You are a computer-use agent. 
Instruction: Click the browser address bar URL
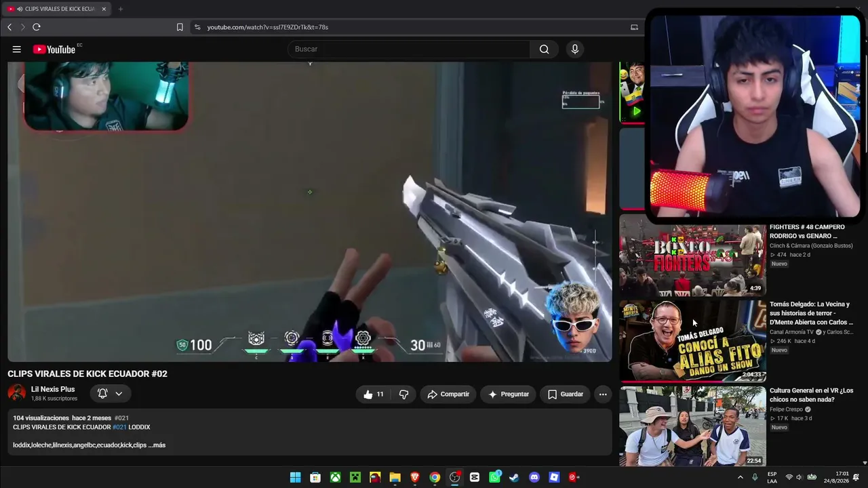268,27
